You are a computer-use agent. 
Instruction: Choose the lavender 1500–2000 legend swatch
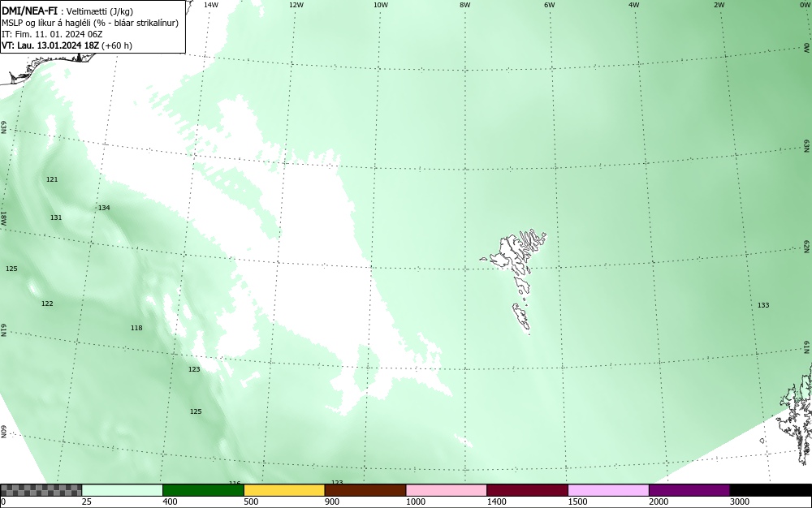pyautogui.click(x=608, y=490)
